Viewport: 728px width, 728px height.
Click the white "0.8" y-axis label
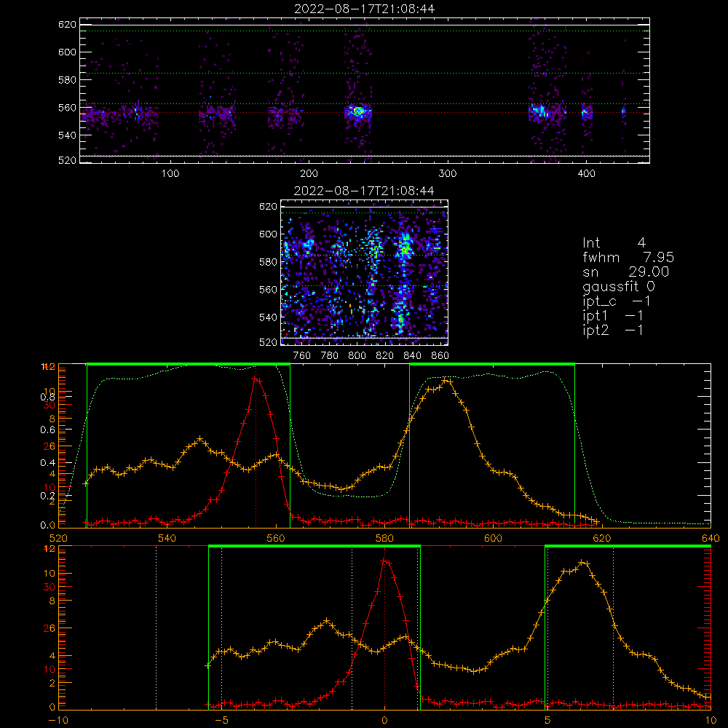point(47,397)
